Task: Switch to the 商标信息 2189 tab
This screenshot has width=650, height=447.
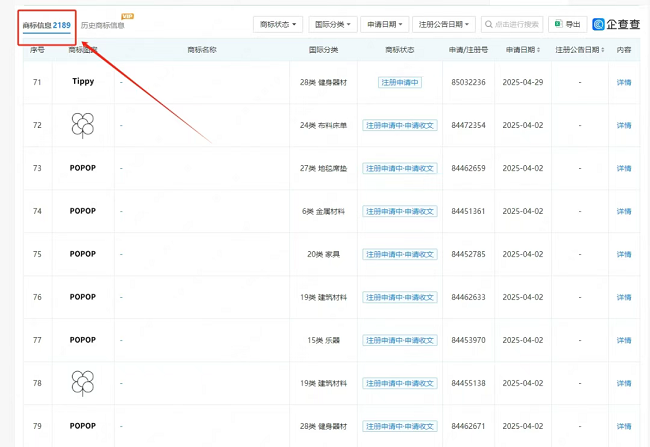Action: 46,25
